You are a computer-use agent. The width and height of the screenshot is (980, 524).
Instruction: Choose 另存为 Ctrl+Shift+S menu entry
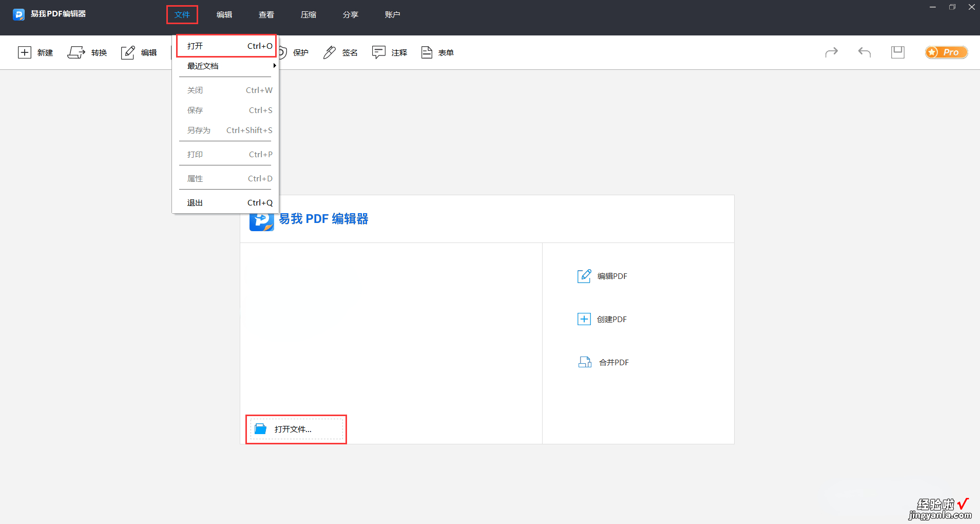click(x=226, y=130)
